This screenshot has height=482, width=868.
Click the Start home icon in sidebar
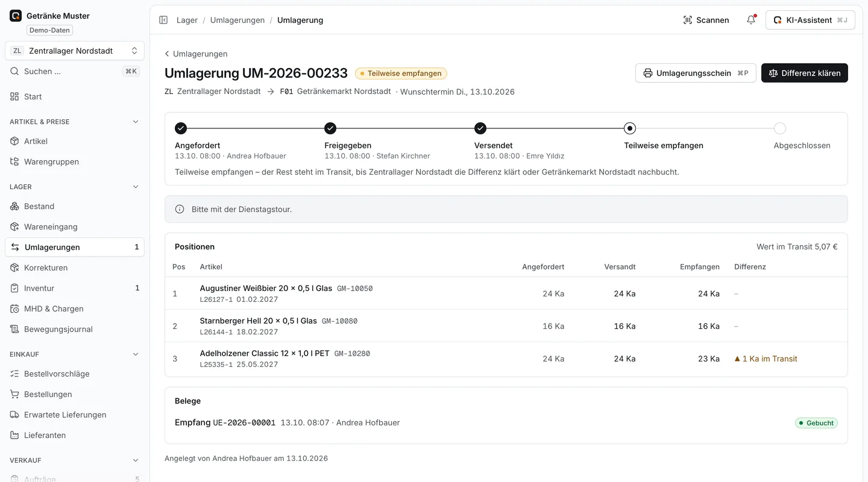(x=14, y=96)
